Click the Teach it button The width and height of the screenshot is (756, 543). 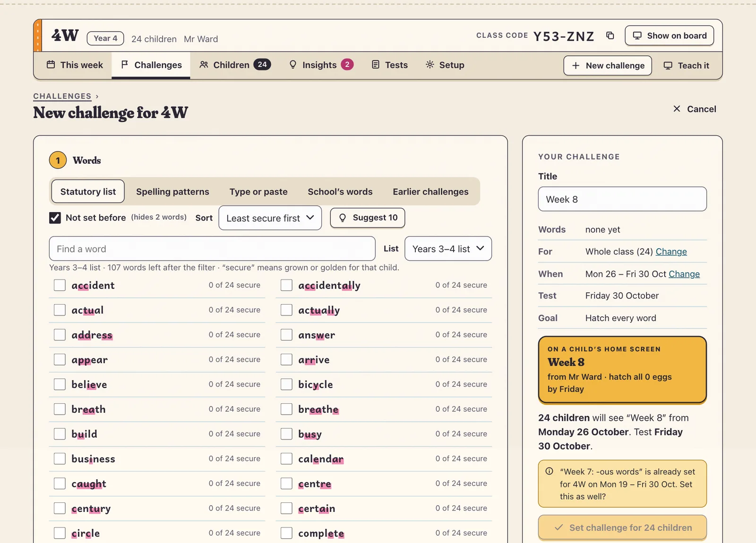coord(687,66)
